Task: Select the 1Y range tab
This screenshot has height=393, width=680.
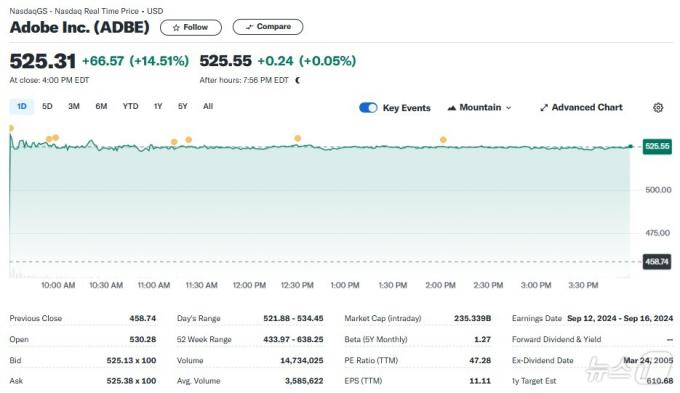Action: pos(158,106)
